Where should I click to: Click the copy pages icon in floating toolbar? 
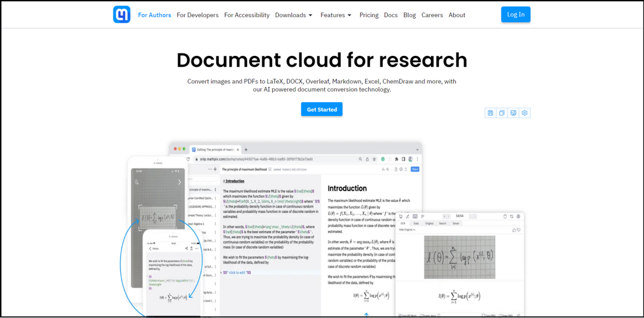click(502, 113)
